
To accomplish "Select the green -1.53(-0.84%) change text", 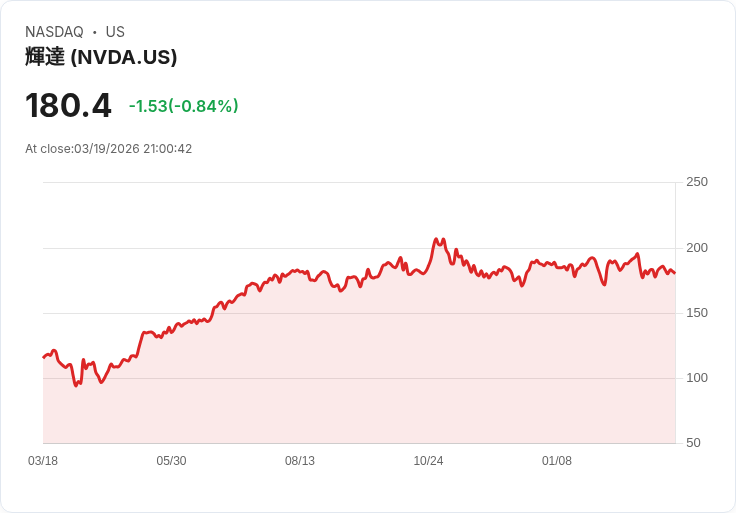I will click(x=183, y=106).
